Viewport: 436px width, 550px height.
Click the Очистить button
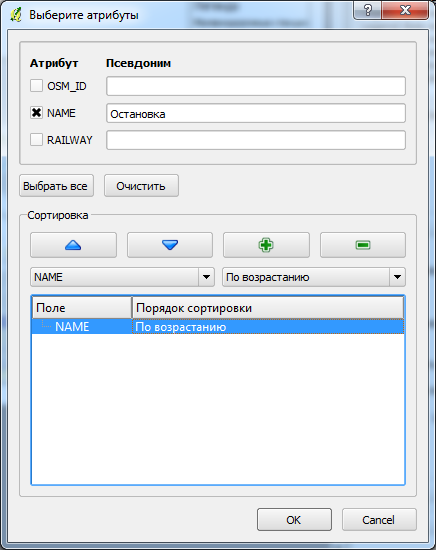click(141, 186)
